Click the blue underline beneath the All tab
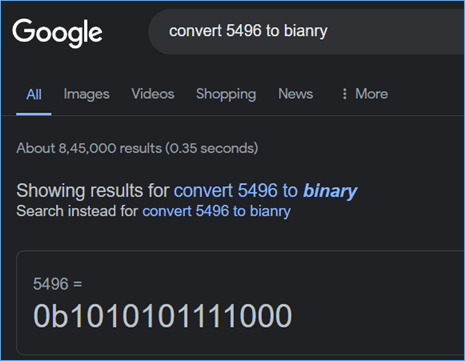This screenshot has height=361, width=465. 34,114
